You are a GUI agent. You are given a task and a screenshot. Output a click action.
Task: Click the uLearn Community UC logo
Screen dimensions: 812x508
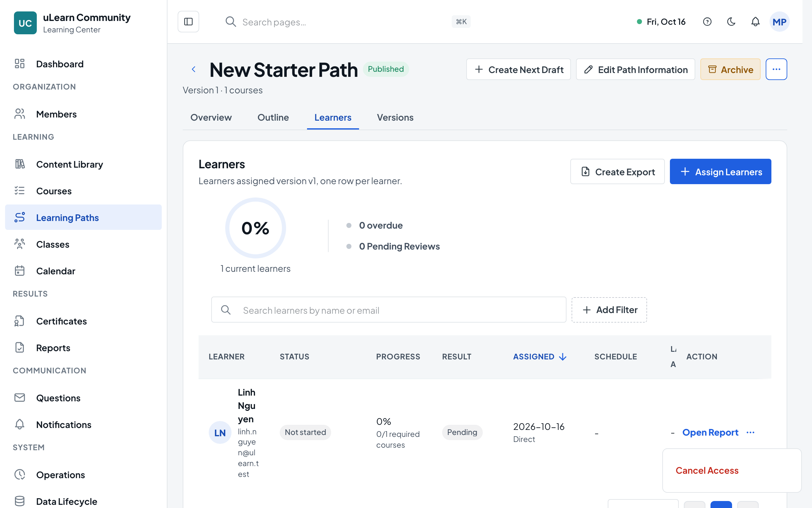point(25,23)
